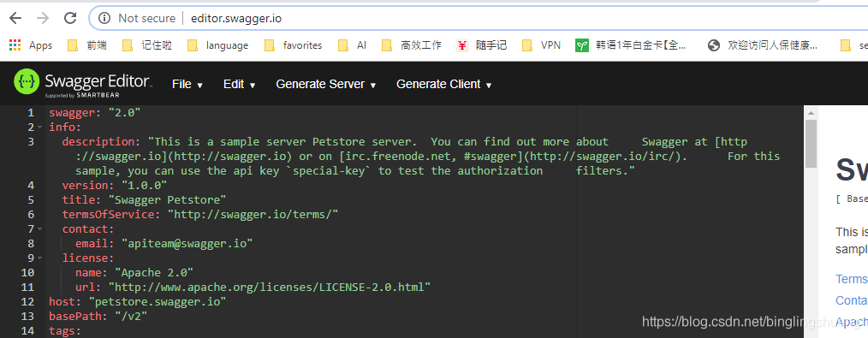Click the host "petstore.swagger.io" line

point(137,302)
